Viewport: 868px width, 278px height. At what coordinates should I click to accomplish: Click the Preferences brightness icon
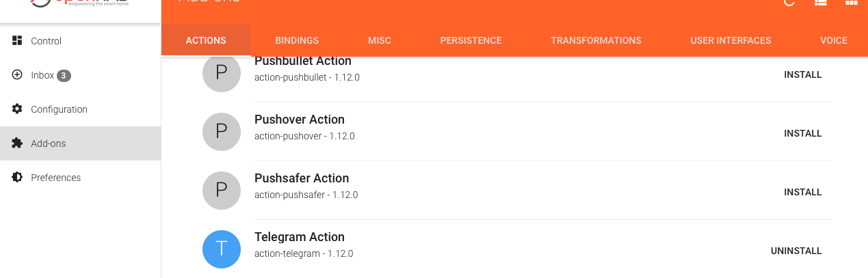[x=17, y=178]
